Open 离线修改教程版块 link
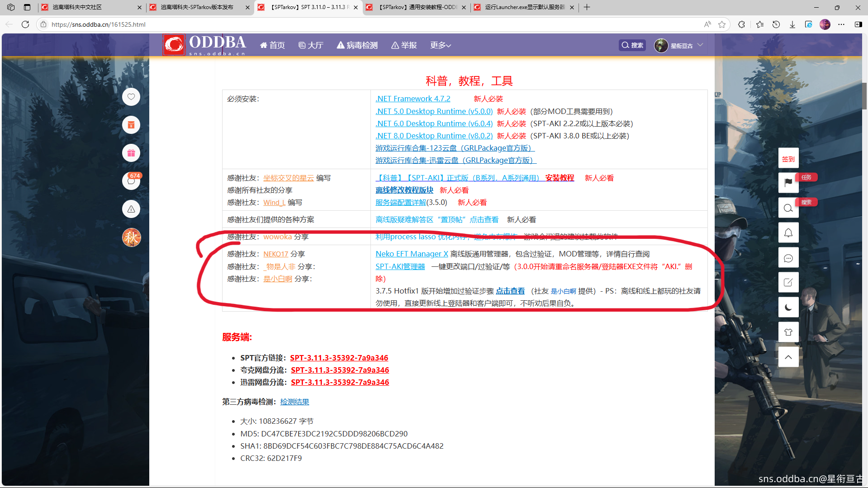Image resolution: width=868 pixels, height=488 pixels. [x=404, y=190]
